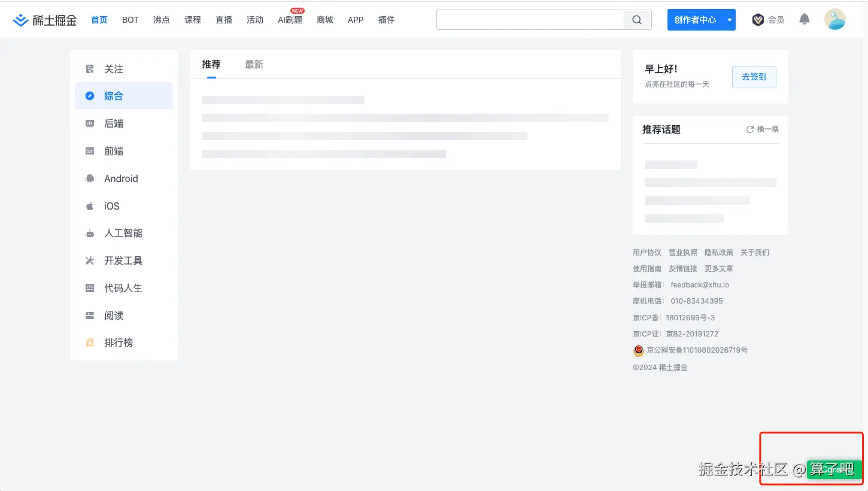Click the 换一换 refresh icon
Viewport: 868px width, 491px height.
tap(749, 129)
